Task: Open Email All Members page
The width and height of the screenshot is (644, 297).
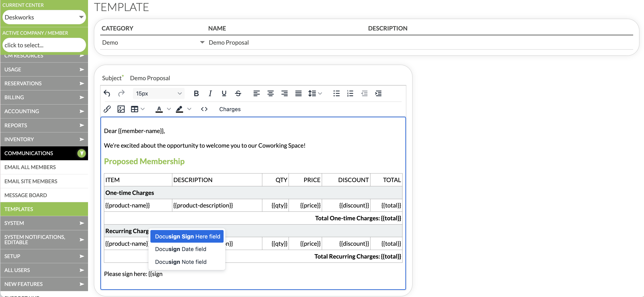Action: pyautogui.click(x=30, y=167)
